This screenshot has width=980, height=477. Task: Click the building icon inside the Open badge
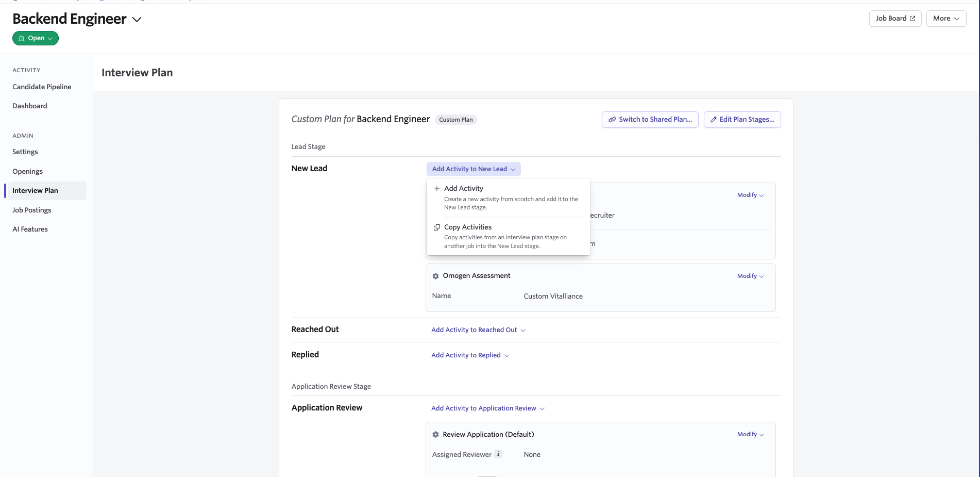(21, 38)
